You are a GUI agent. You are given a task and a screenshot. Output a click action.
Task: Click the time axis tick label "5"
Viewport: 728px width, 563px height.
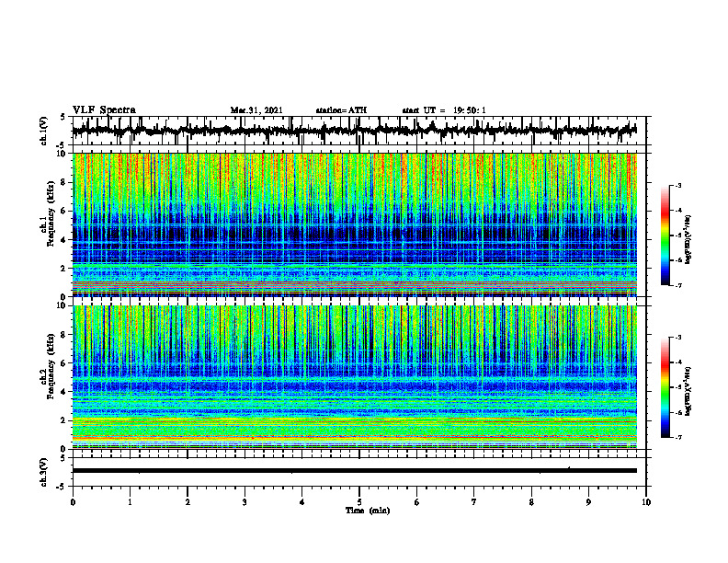coord(359,502)
